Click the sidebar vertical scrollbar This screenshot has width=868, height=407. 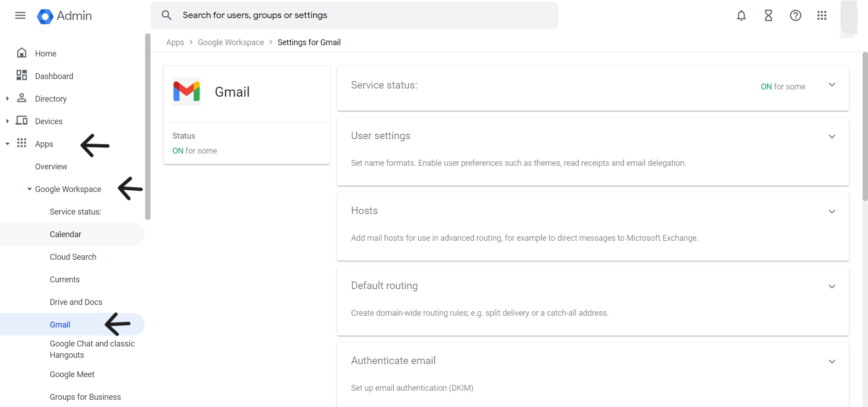(148, 126)
